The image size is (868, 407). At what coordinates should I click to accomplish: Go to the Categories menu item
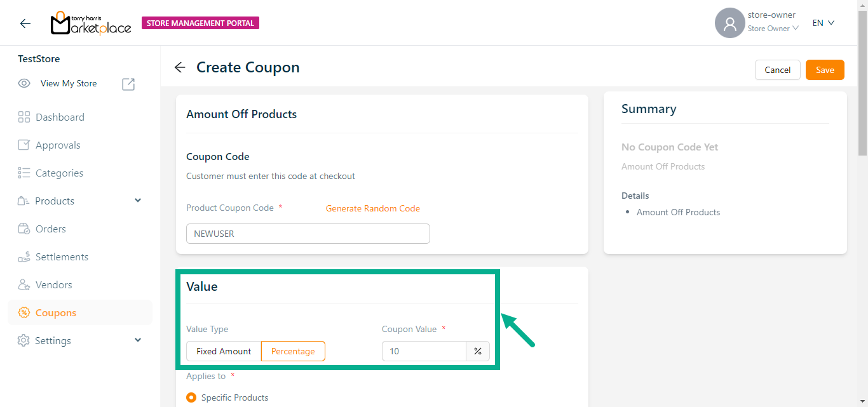pyautogui.click(x=59, y=173)
